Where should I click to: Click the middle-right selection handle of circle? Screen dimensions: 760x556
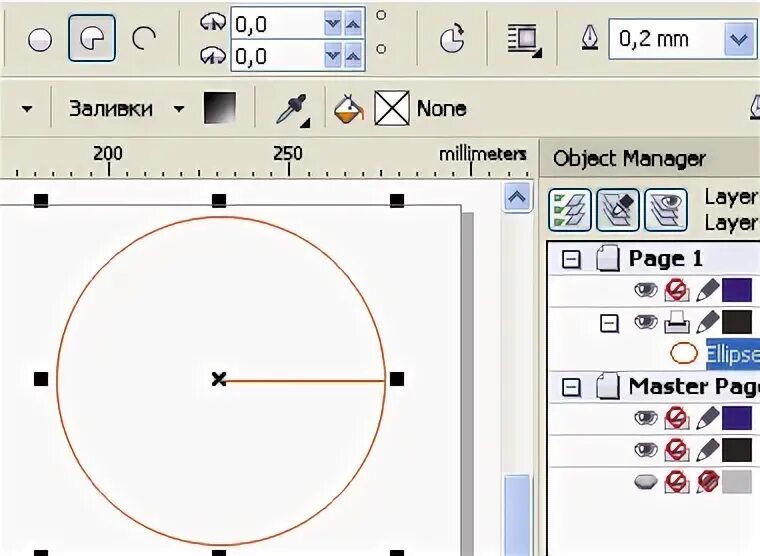(x=397, y=379)
